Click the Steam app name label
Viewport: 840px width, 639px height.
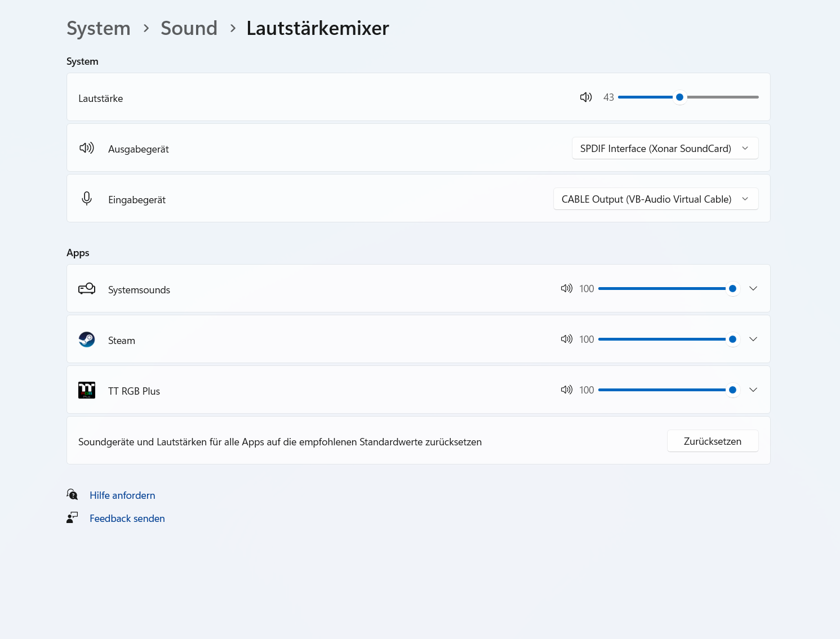tap(122, 341)
